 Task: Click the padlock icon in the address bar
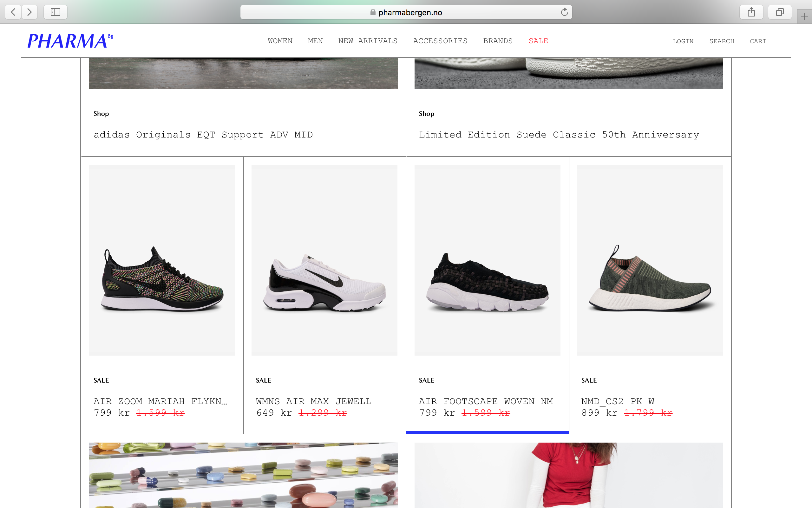coord(373,12)
